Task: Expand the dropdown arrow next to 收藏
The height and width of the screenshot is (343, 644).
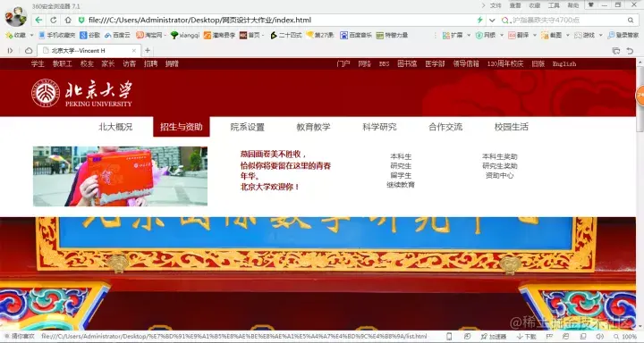Action: tap(31, 36)
